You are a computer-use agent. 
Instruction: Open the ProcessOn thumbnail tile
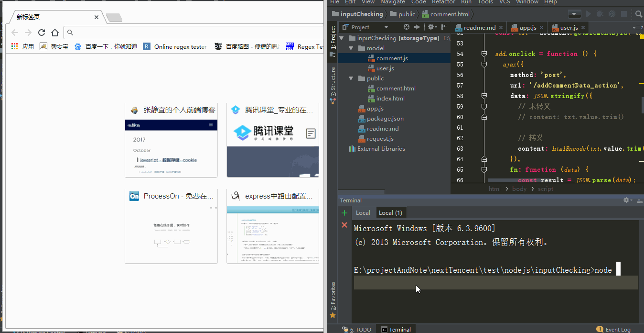[171, 226]
